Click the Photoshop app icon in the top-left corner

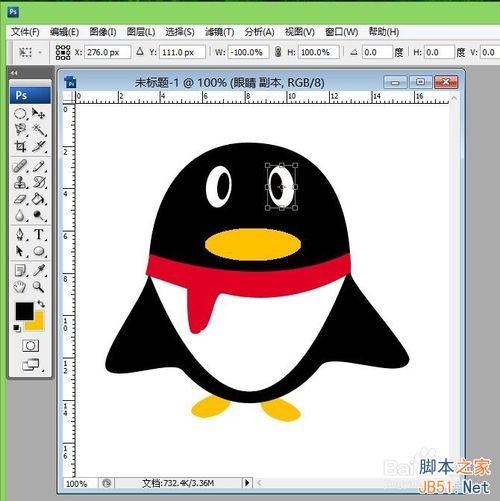(x=13, y=12)
